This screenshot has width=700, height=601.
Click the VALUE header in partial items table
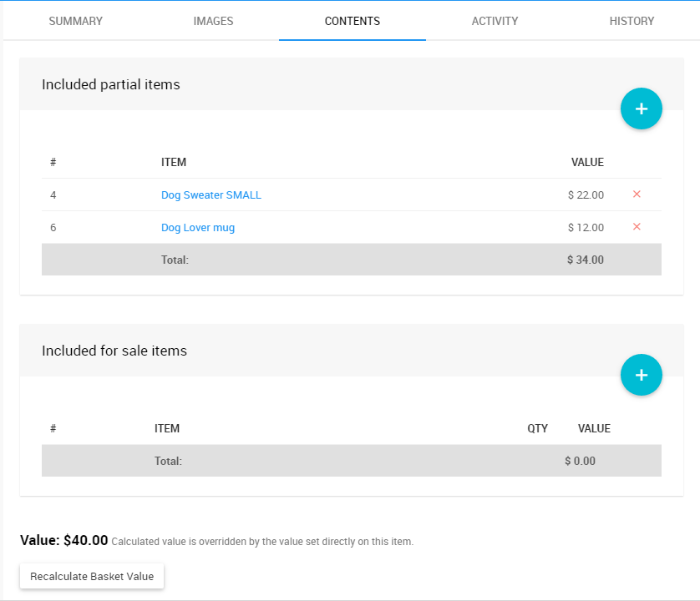(586, 162)
